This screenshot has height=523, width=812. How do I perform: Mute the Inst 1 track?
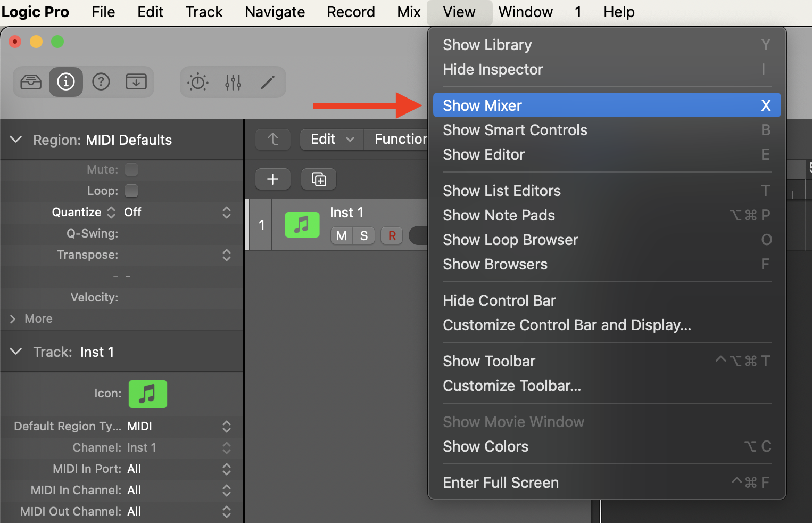coord(342,235)
